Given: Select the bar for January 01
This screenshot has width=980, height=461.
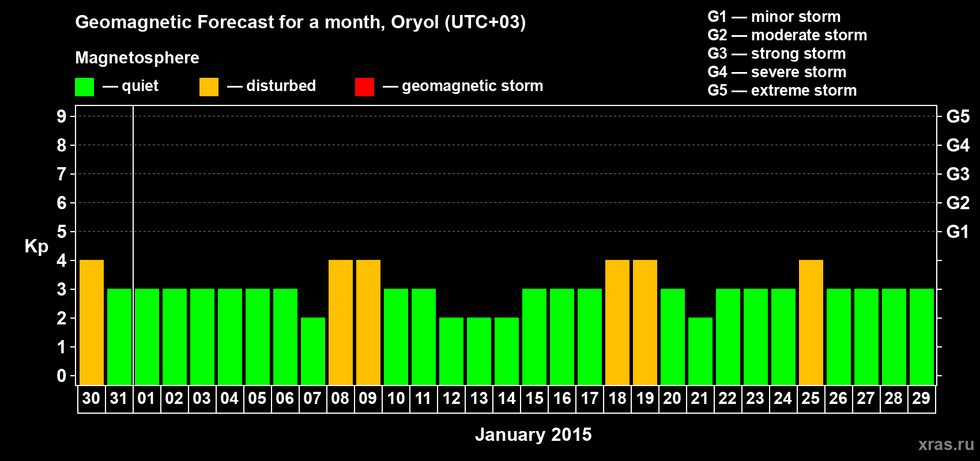Looking at the screenshot, I should pyautogui.click(x=147, y=337).
